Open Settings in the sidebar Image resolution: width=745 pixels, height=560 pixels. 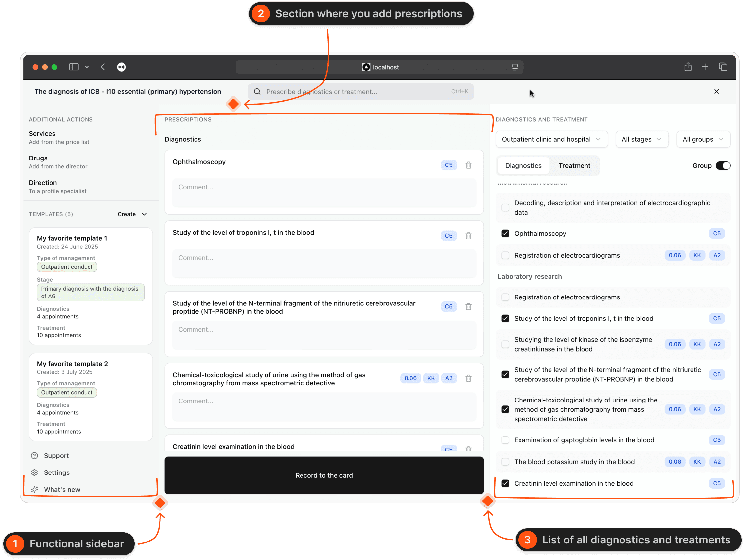coord(56,472)
